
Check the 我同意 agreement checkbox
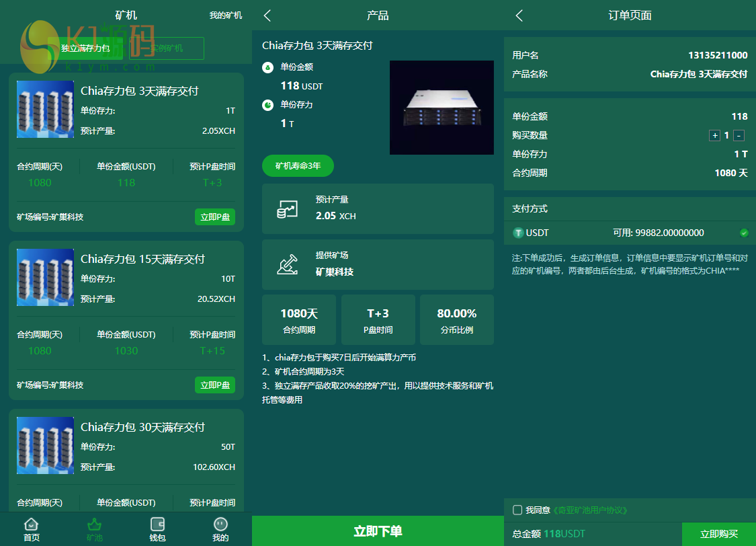(517, 510)
